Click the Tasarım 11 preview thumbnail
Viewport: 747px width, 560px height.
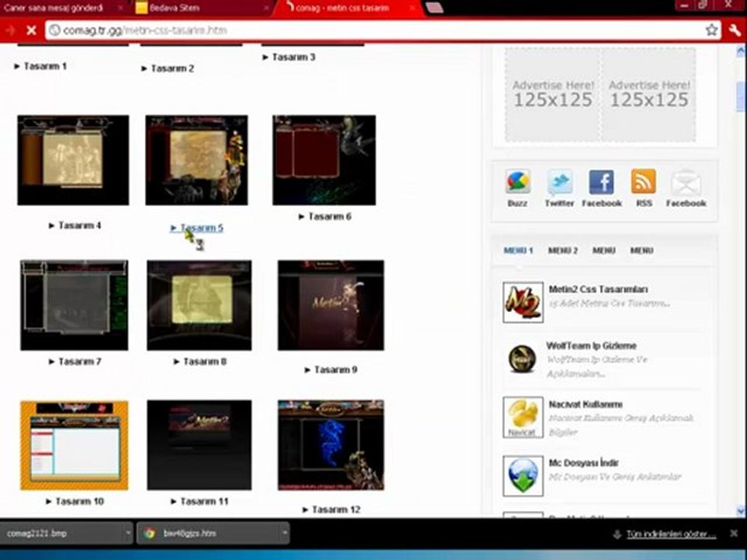pos(199,445)
